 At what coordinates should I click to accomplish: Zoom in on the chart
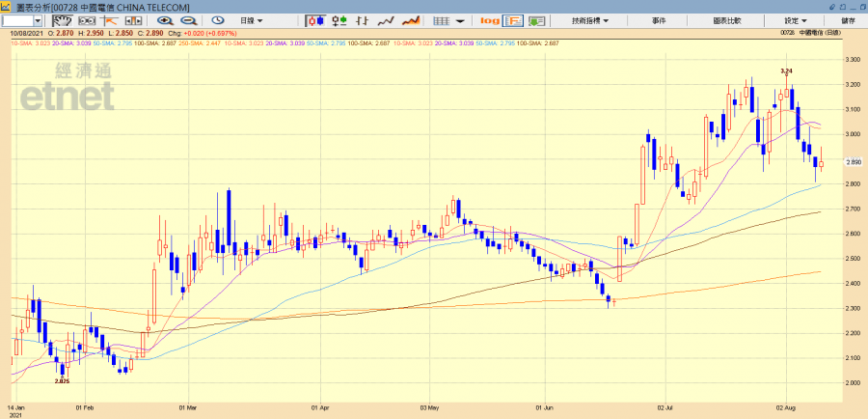165,20
